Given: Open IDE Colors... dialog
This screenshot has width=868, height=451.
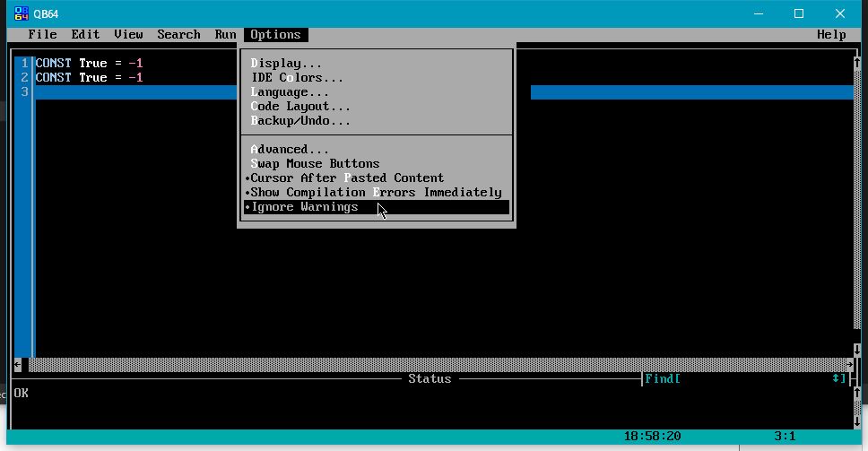Looking at the screenshot, I should pyautogui.click(x=297, y=78).
